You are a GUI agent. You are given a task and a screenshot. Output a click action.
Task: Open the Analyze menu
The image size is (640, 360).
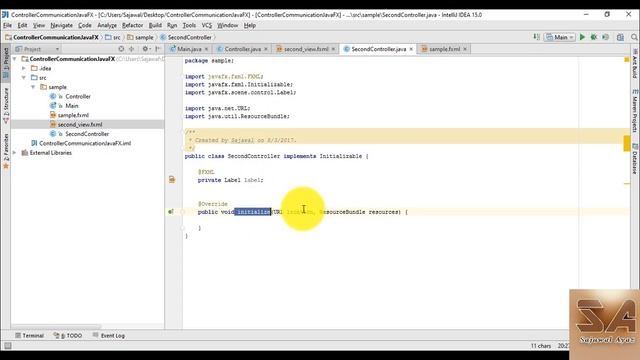pyautogui.click(x=107, y=25)
